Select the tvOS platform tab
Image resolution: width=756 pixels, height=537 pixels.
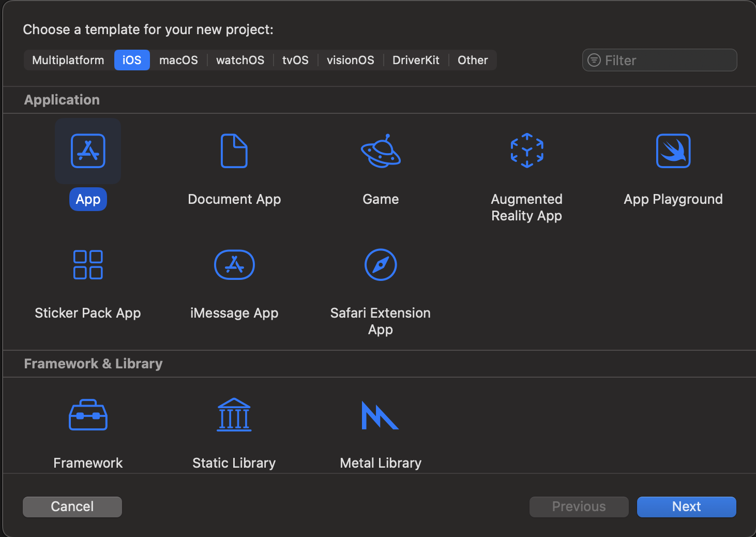coord(295,60)
